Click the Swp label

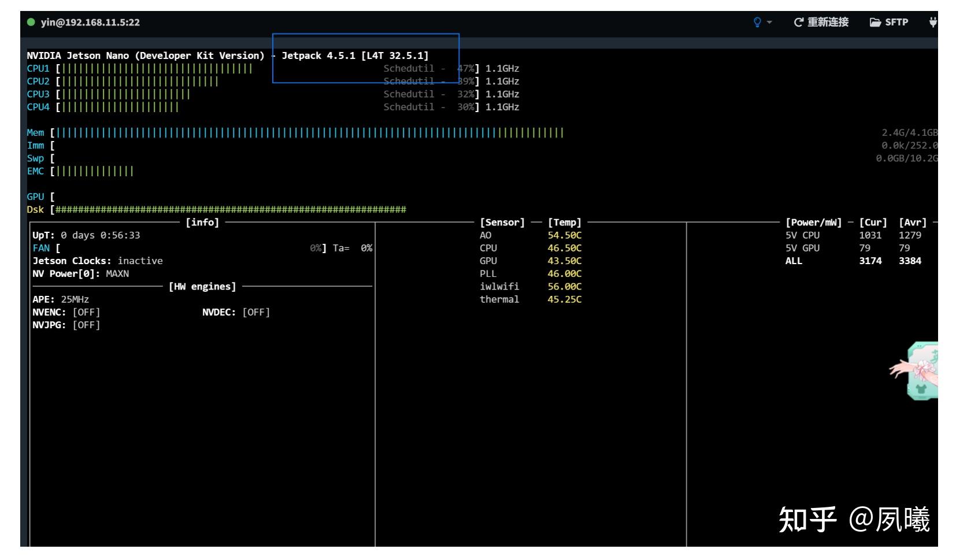[x=35, y=158]
